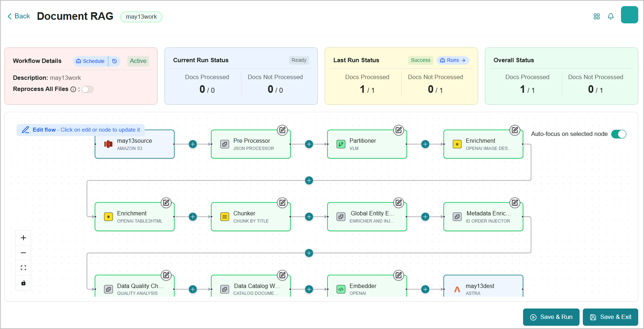Toggle Auto-focus on selected node
Image resolution: width=644 pixels, height=329 pixels.
pyautogui.click(x=619, y=134)
